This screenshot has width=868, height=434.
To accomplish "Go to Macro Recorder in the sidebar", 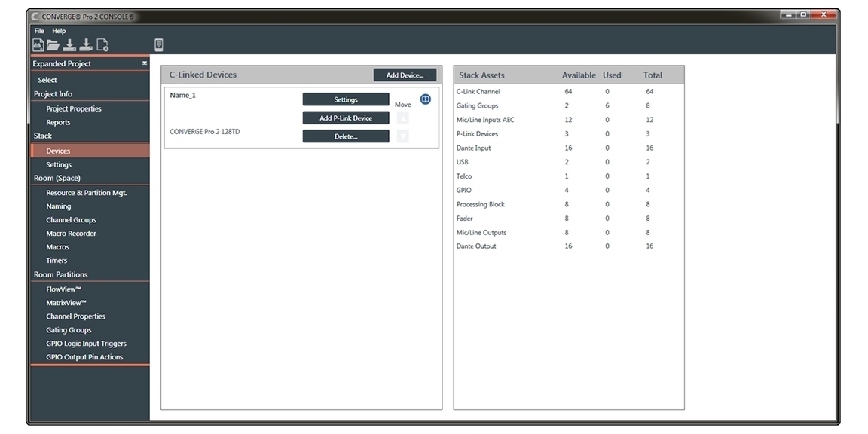I will point(71,234).
